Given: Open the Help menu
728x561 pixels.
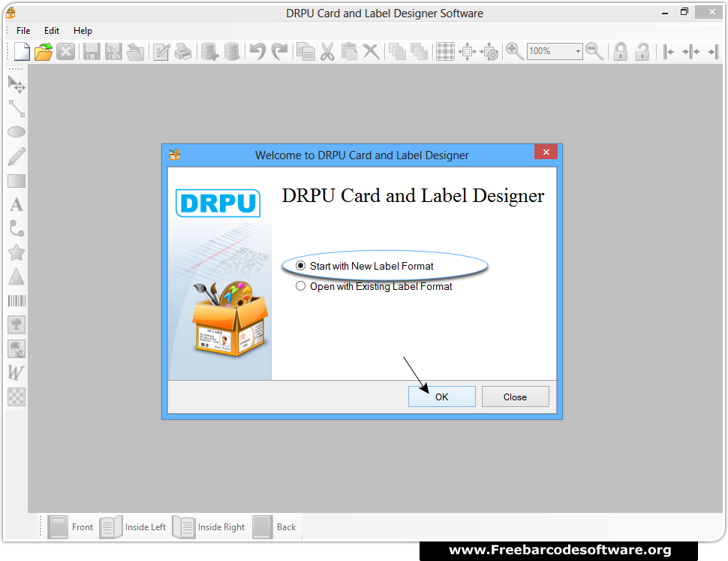Looking at the screenshot, I should coord(83,31).
